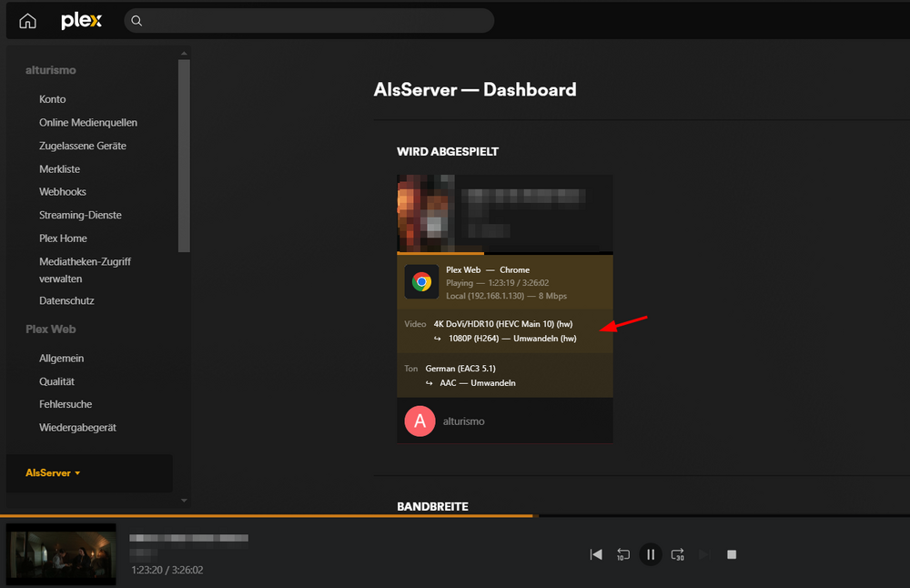Open Mediatheken-Zugriff verwalten page

(x=85, y=270)
